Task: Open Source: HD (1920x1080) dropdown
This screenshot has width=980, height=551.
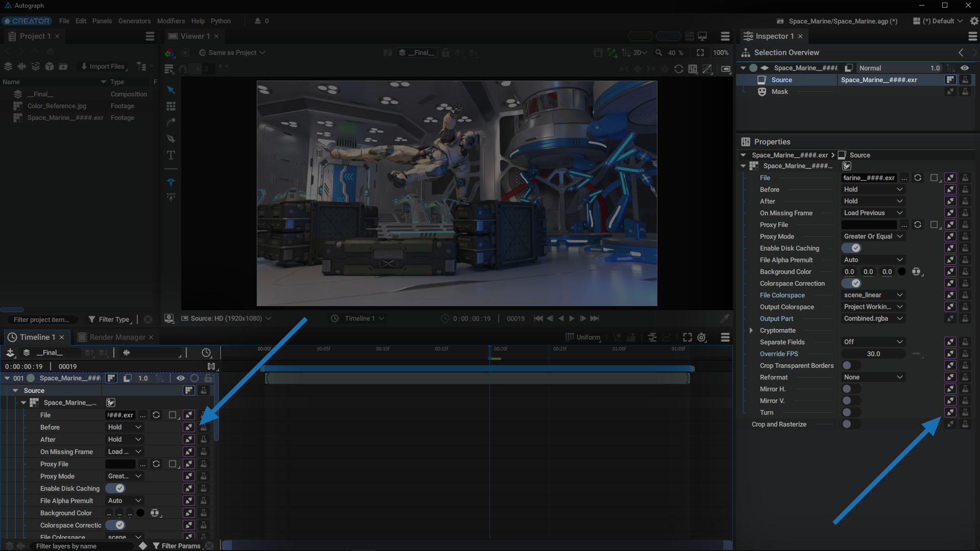Action: pos(227,318)
